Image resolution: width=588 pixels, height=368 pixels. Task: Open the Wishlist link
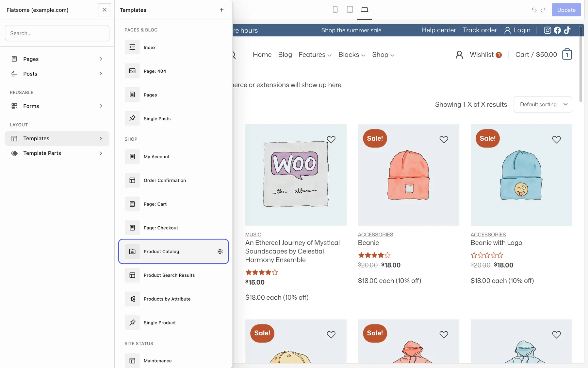click(485, 55)
